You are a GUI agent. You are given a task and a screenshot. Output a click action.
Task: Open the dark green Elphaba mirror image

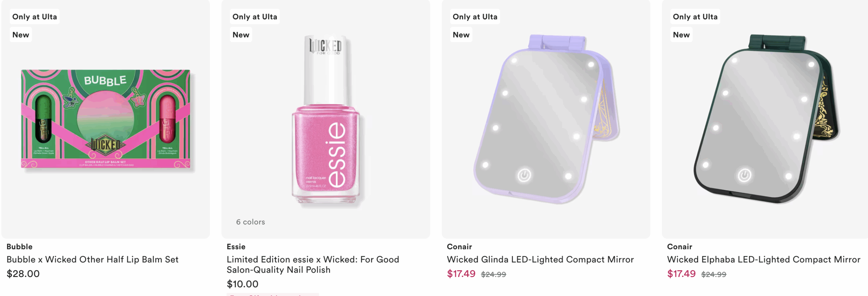(x=766, y=119)
